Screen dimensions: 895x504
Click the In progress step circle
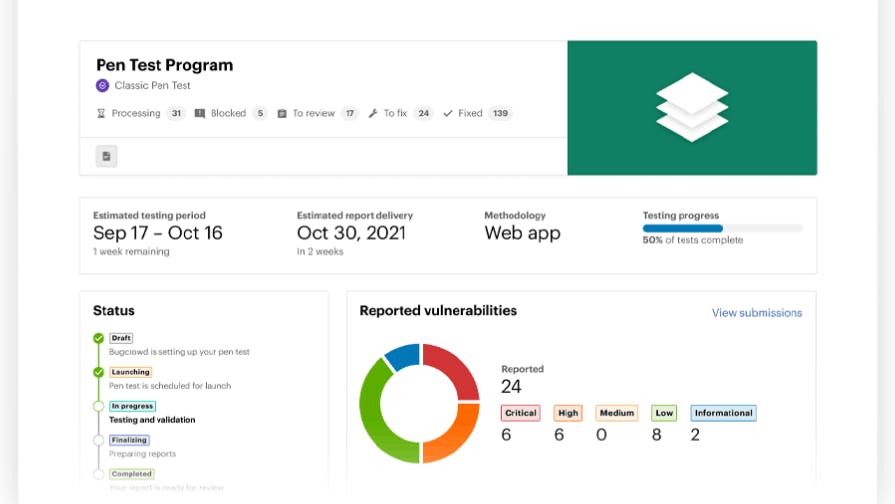99,406
